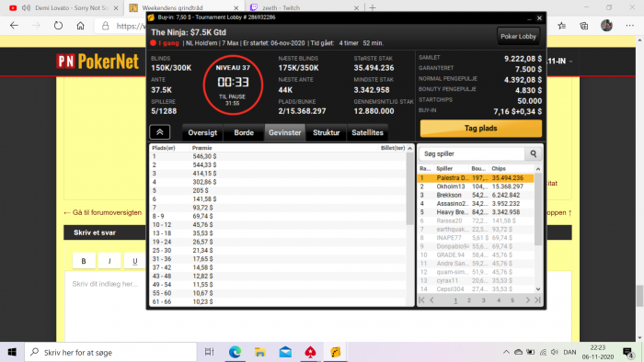Viewport: 644px width, 362px height.
Task: Open the PokerStars app in the taskbar
Action: point(311,352)
